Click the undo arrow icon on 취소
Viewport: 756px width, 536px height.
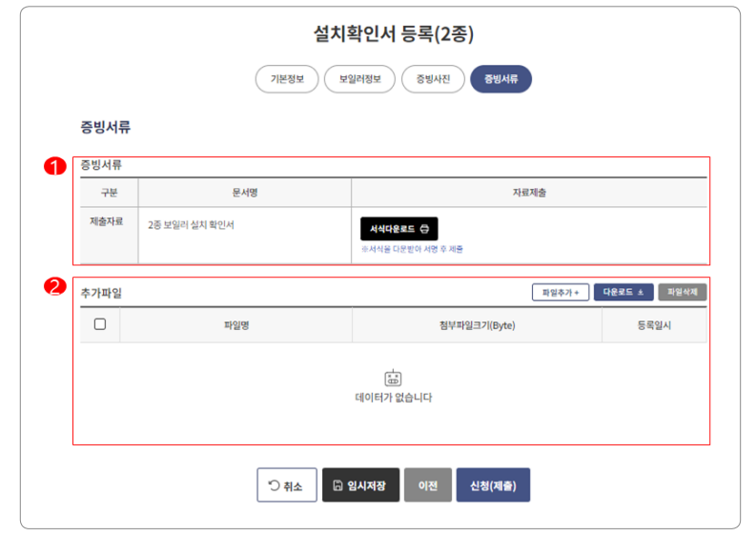coord(274,485)
